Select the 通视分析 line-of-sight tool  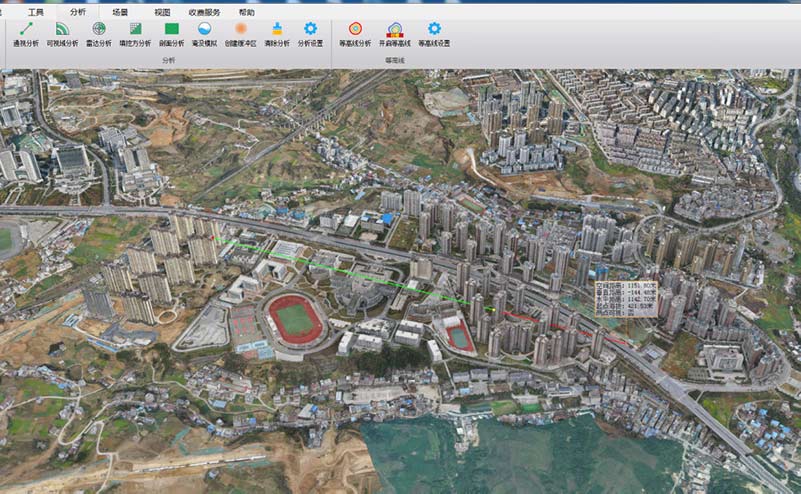pos(26,33)
